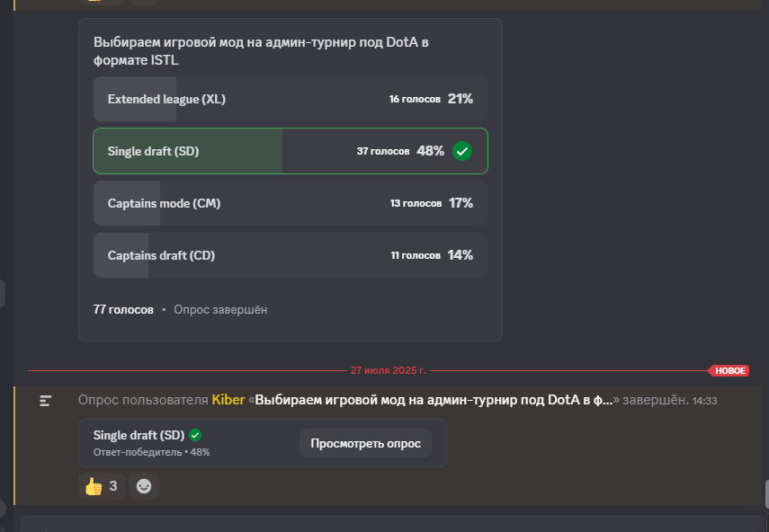Screen dimensions: 769x532
Task: Select Extended league (XL) poll option
Action: tap(291, 99)
